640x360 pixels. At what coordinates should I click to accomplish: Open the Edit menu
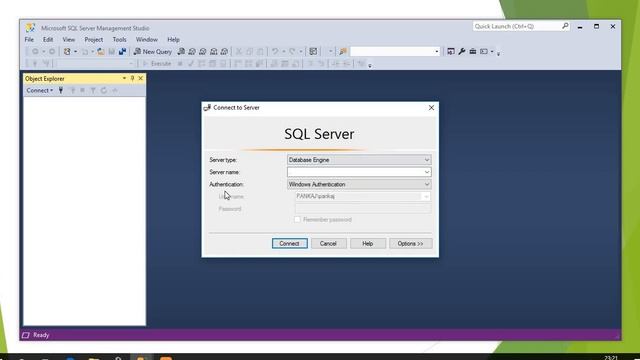48,40
